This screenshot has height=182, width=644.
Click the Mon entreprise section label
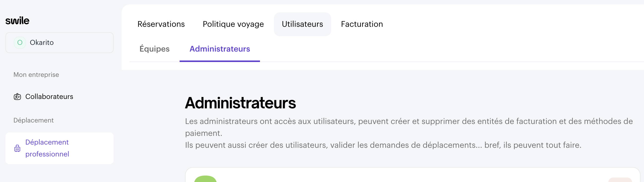(x=36, y=75)
